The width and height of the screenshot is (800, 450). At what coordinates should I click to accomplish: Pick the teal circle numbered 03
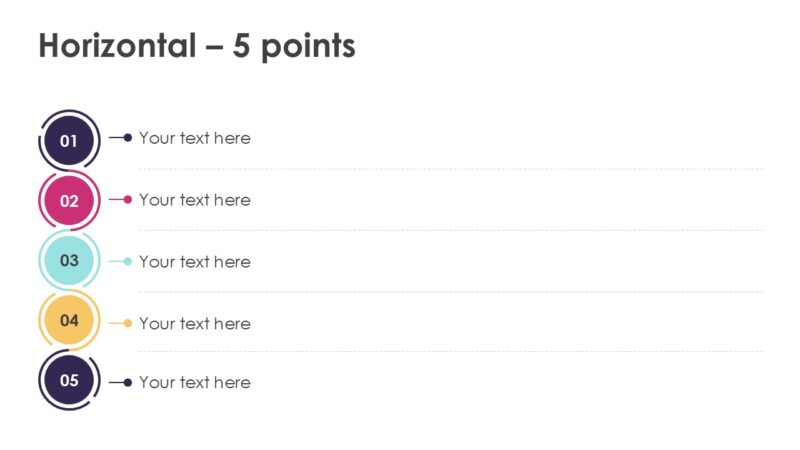tap(69, 261)
